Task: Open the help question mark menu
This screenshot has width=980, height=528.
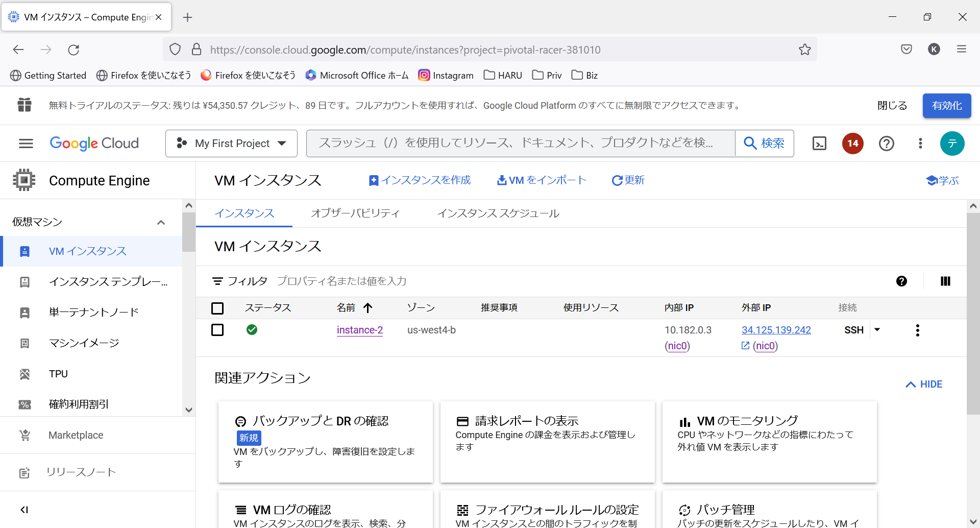Action: (x=887, y=143)
